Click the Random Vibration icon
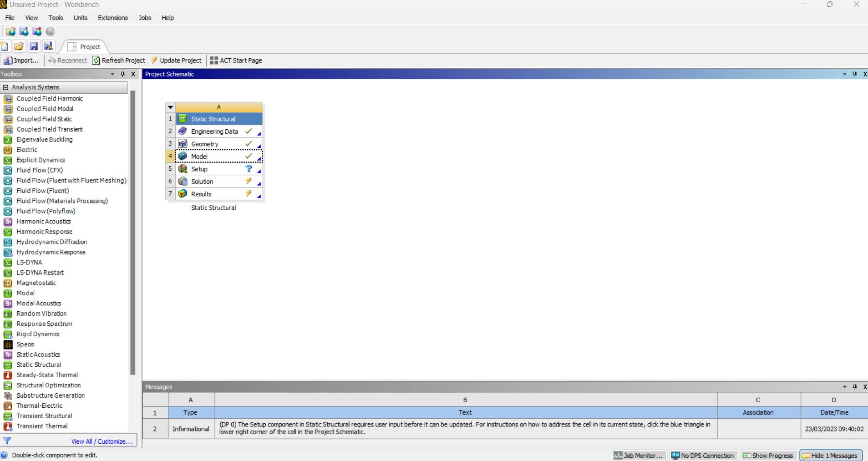Viewport: 868px width, 461px height. tap(8, 314)
